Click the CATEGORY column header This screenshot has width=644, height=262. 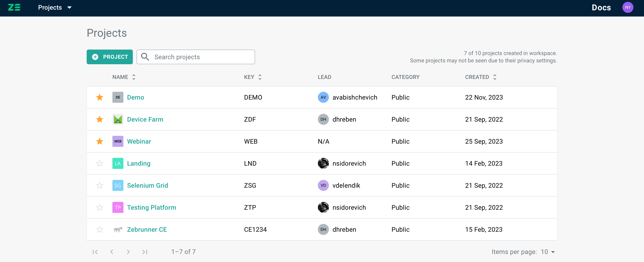405,77
